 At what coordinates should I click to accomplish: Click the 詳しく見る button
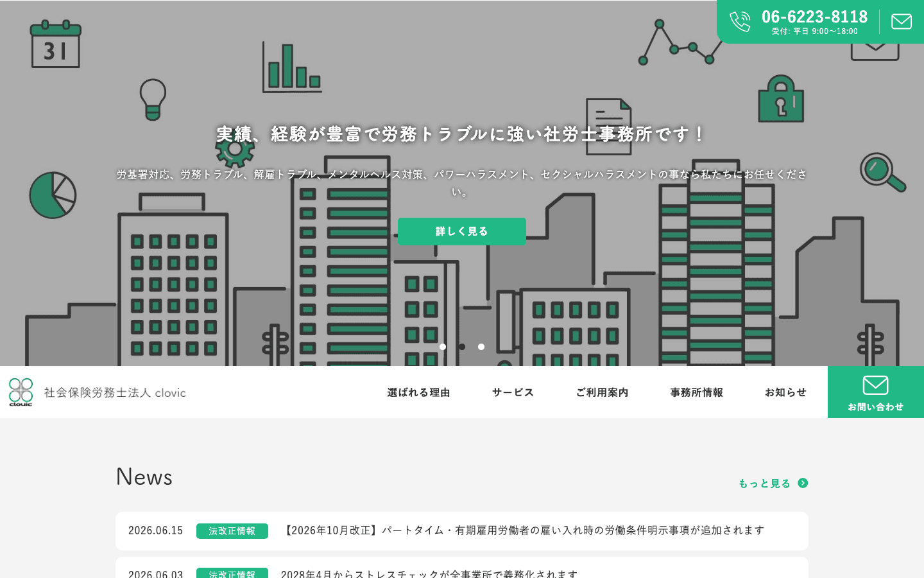[x=462, y=231]
